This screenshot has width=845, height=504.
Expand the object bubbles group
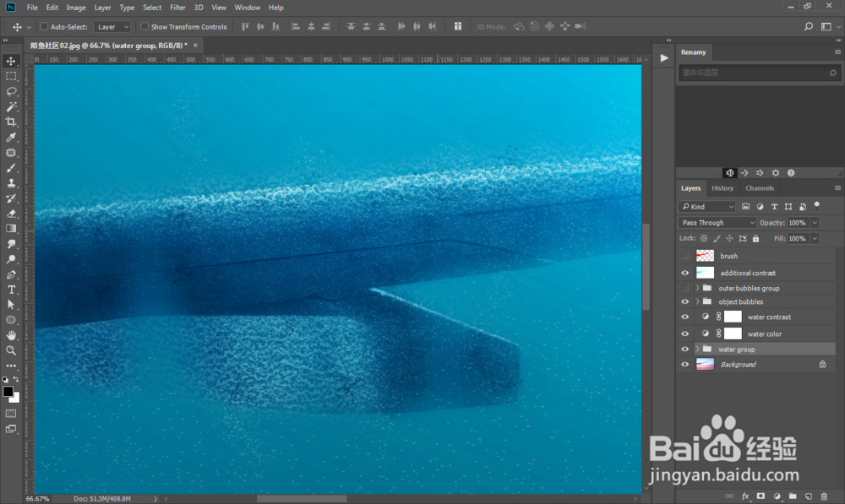pos(697,301)
